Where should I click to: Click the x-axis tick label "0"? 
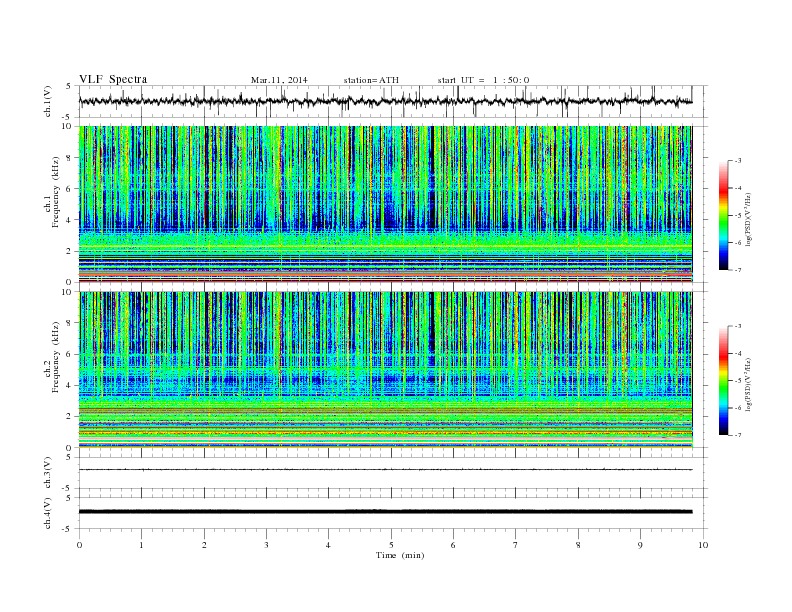tap(79, 545)
